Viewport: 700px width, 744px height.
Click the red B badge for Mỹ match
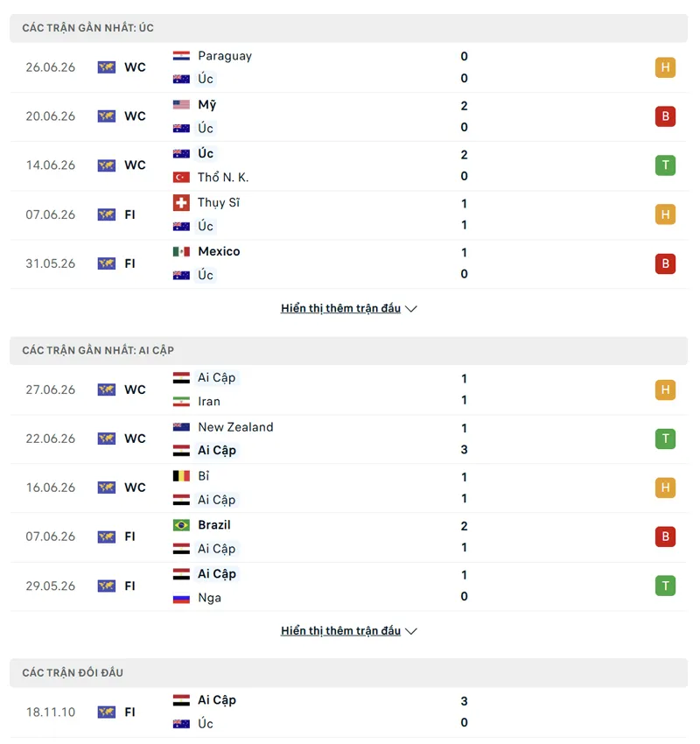tap(665, 116)
